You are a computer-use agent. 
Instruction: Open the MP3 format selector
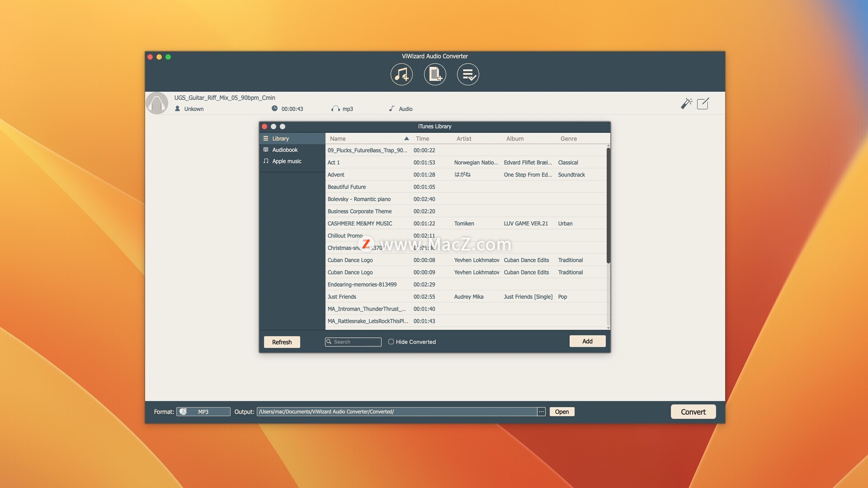(203, 412)
